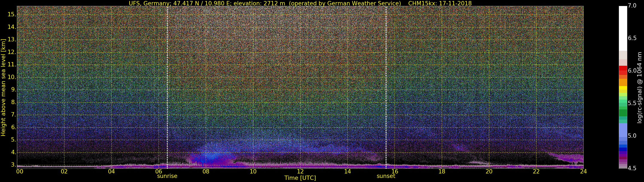Click the '4.' height axis tick label
Image resolution: width=644 pixels, height=182 pixels.
[x=13, y=152]
